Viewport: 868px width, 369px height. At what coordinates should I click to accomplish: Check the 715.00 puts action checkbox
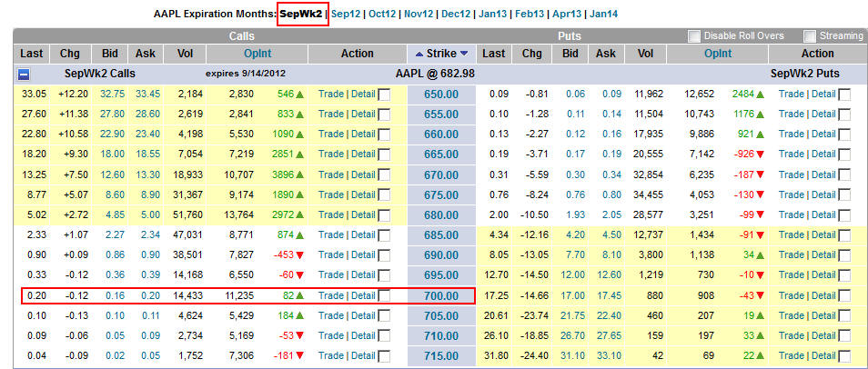(x=844, y=356)
